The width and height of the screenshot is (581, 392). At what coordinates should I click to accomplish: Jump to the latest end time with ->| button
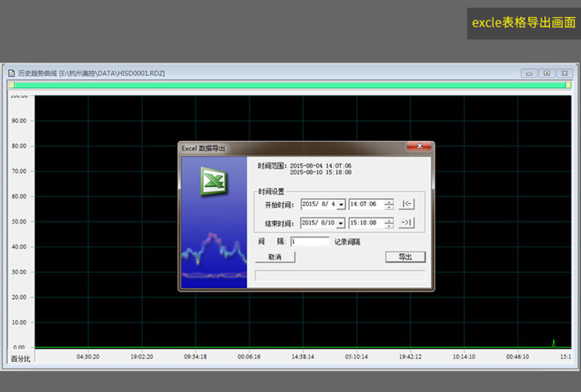[x=407, y=223]
